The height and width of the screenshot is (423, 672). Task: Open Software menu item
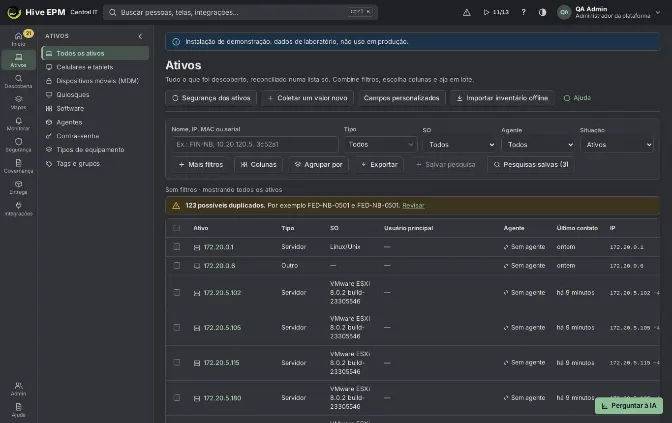coord(95,108)
